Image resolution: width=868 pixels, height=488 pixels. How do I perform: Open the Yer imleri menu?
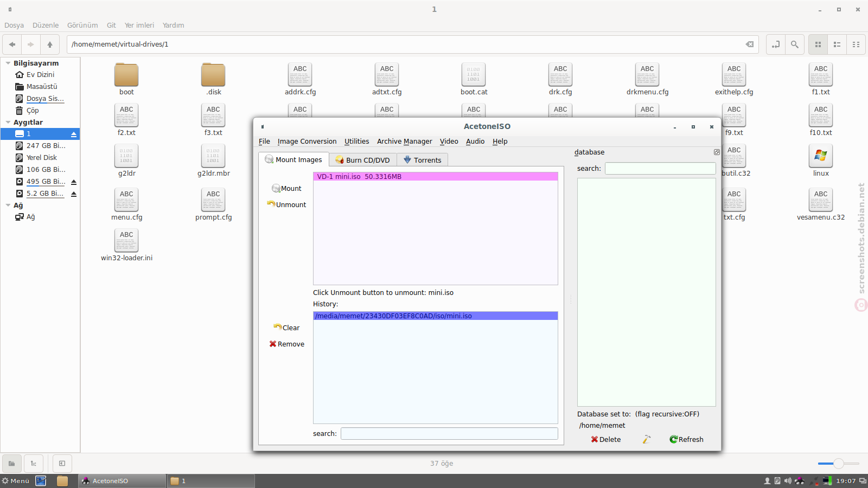point(139,25)
